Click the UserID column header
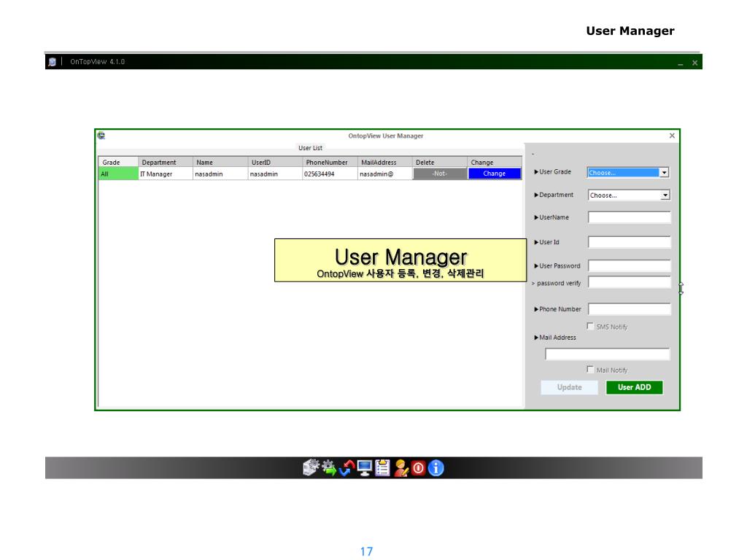The image size is (747, 560). pyautogui.click(x=275, y=163)
